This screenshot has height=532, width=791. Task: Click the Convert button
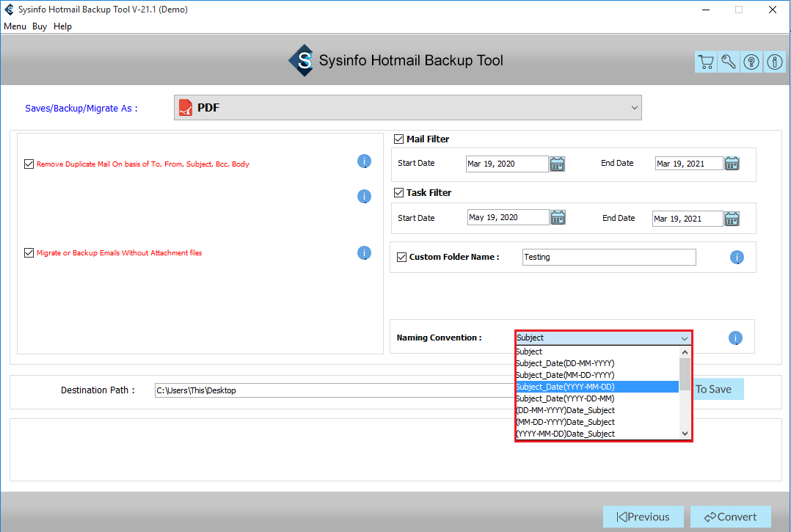click(730, 517)
